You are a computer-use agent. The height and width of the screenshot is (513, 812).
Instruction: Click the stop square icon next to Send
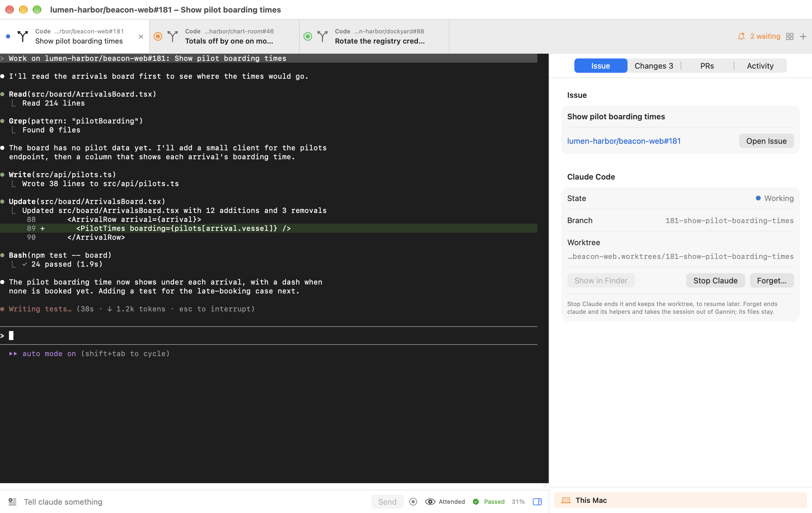tap(413, 502)
